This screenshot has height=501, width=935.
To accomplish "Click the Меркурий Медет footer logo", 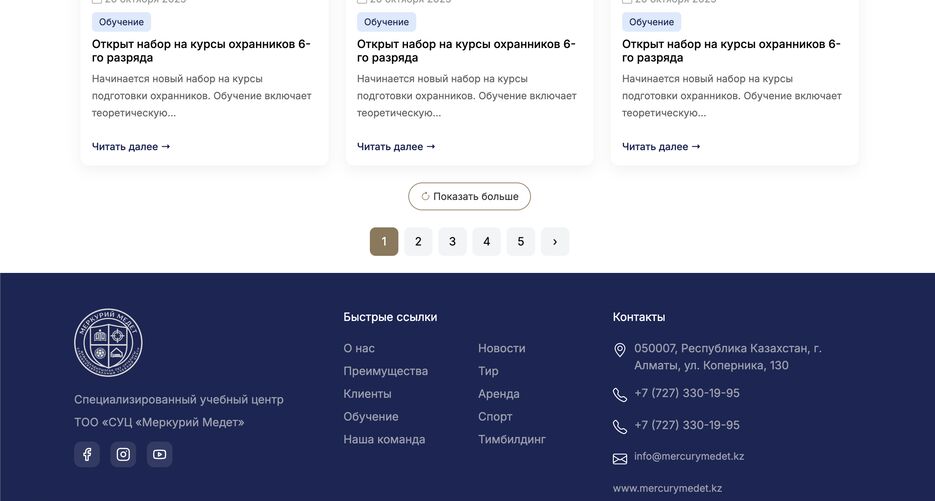I will click(x=108, y=343).
